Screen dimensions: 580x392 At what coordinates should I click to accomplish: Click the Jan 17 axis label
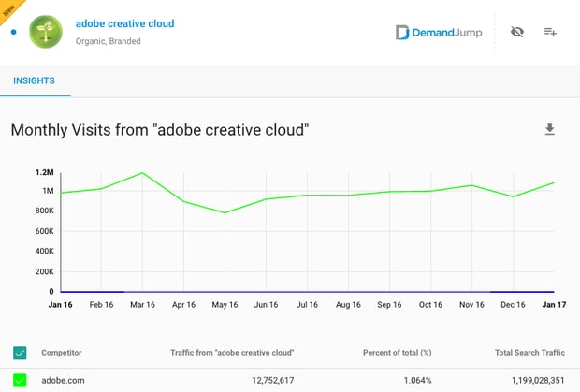(x=554, y=305)
